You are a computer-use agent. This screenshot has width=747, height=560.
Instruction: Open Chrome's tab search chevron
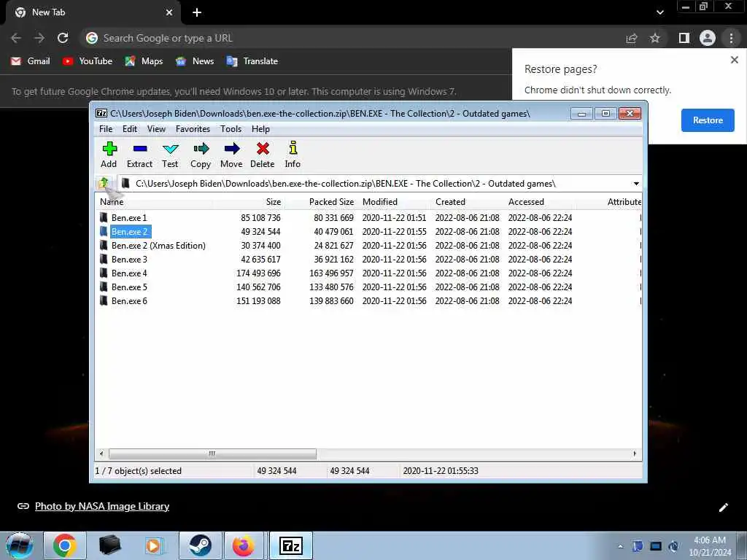[x=659, y=12]
